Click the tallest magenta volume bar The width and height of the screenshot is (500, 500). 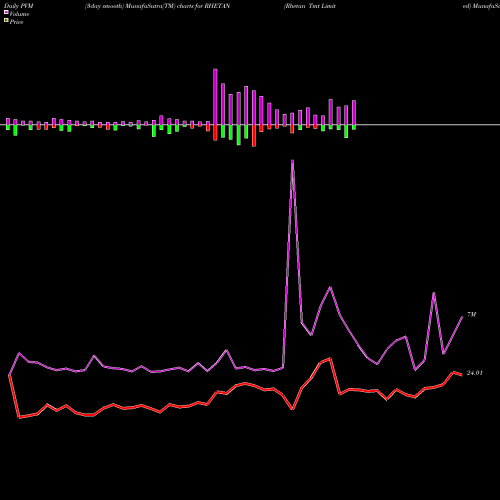pyautogui.click(x=215, y=97)
